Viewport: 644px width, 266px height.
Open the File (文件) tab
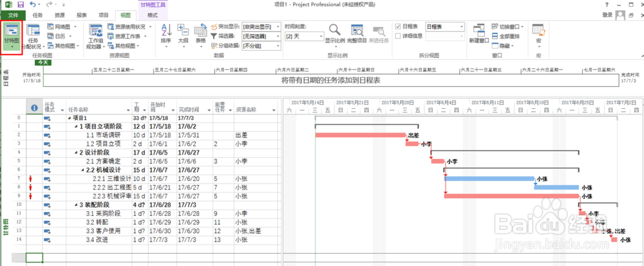13,15
